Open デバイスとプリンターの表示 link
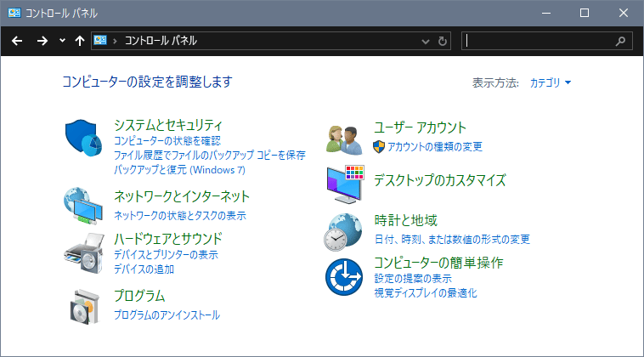Viewport: 644px width, 357px height. [x=166, y=255]
